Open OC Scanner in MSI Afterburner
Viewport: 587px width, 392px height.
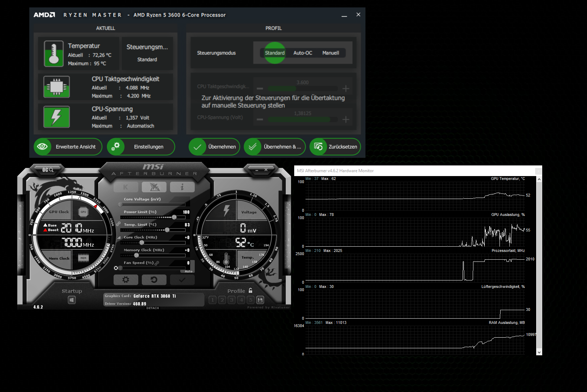click(48, 170)
